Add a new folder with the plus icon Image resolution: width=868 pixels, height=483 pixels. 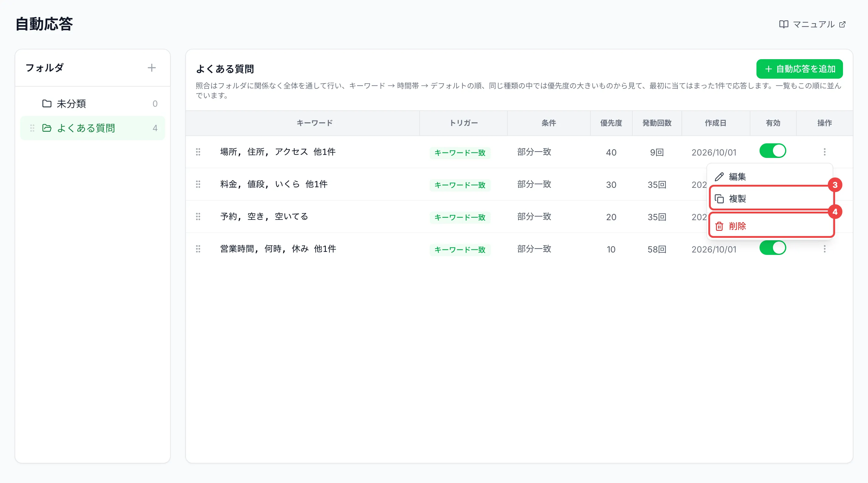pyautogui.click(x=152, y=68)
